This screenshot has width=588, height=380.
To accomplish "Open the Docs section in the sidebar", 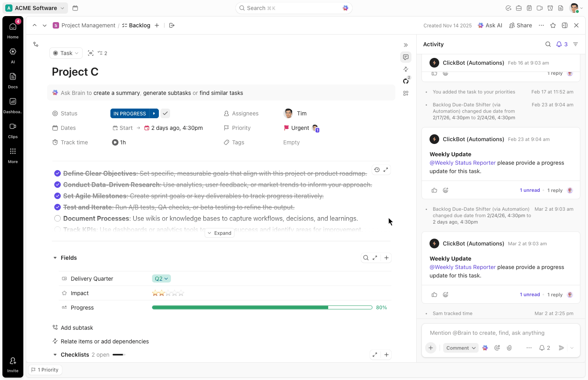I will pyautogui.click(x=12, y=79).
